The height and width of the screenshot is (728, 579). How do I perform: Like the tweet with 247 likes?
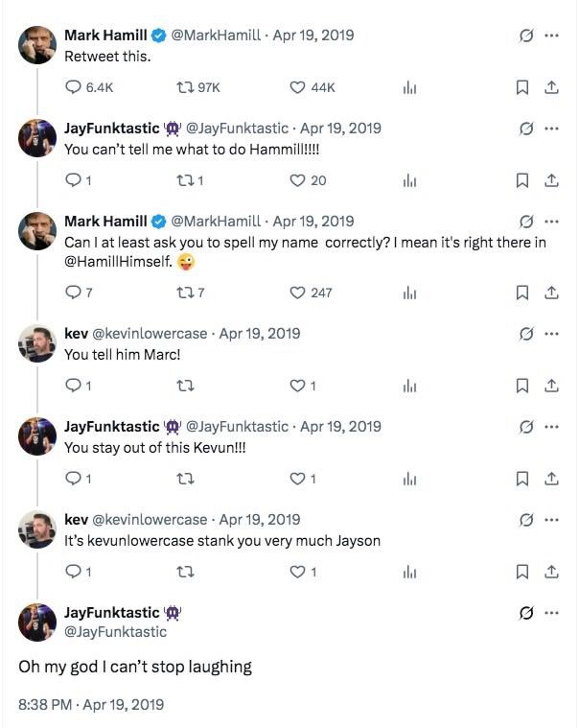297,293
